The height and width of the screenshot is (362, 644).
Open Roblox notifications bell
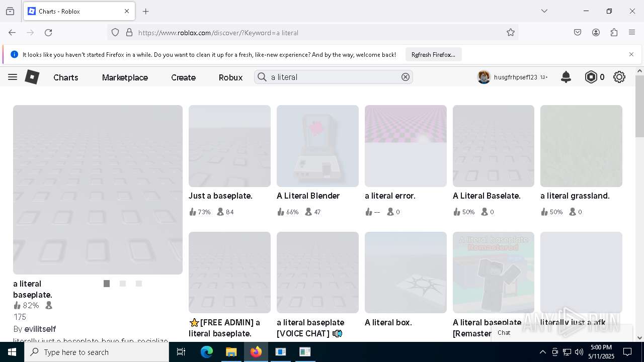point(566,77)
